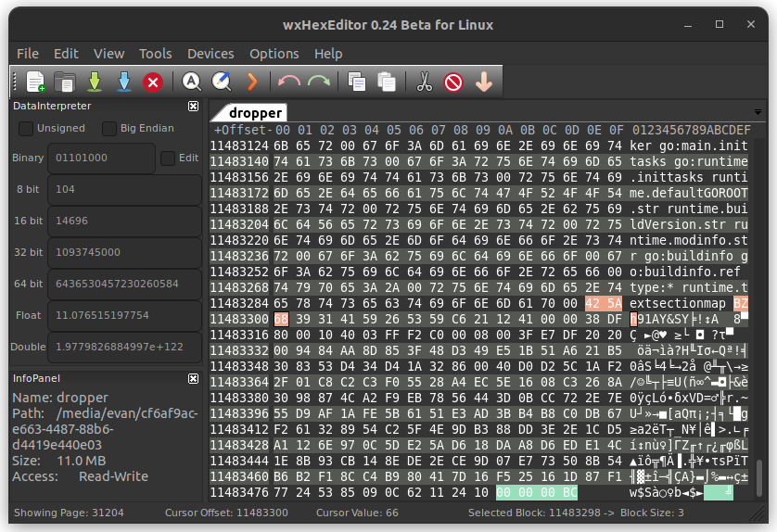Image resolution: width=777 pixels, height=532 pixels.
Task: Save As with the blue arrow icon
Action: coord(124,82)
